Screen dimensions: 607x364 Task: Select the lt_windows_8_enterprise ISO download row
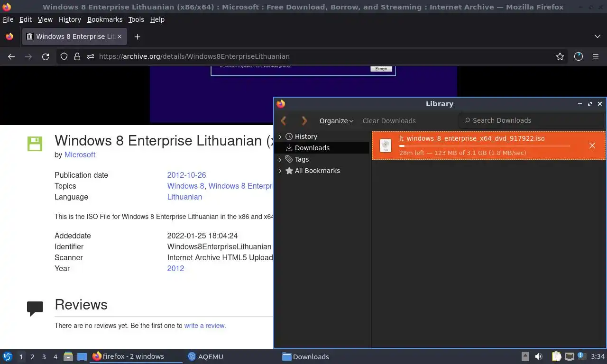coord(488,146)
